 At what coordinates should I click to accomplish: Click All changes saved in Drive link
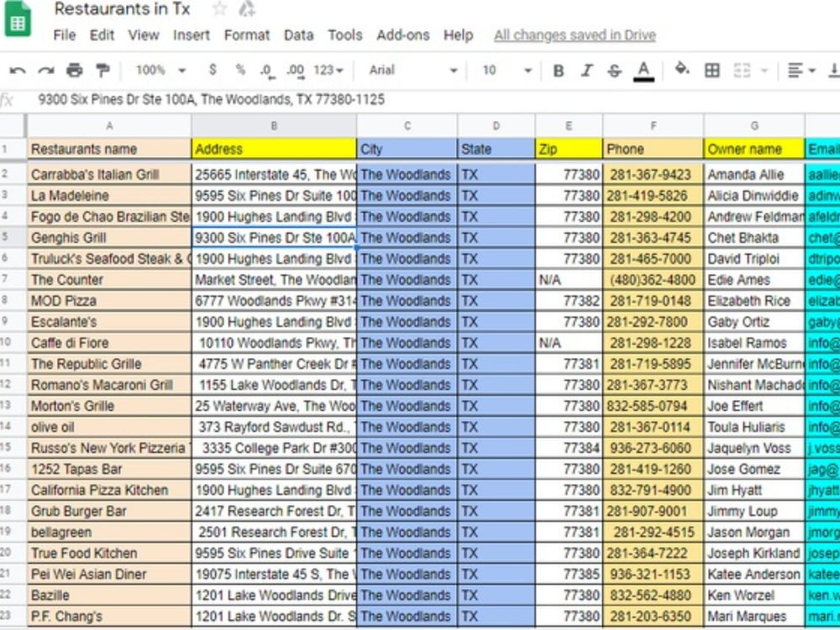575,35
